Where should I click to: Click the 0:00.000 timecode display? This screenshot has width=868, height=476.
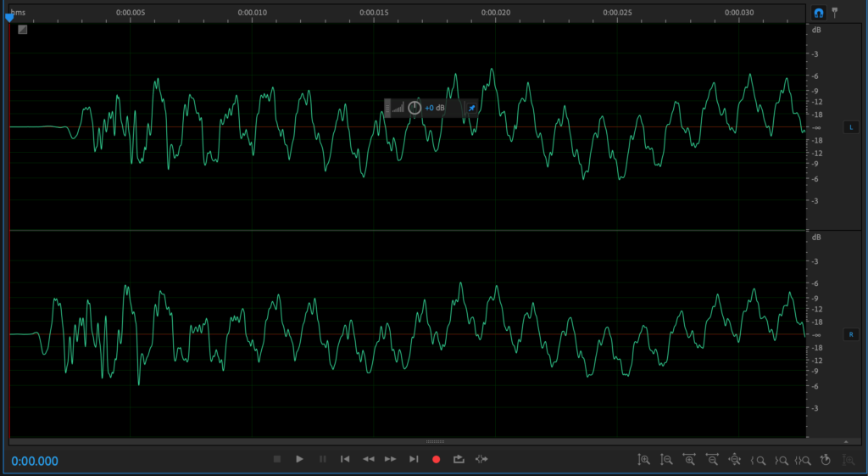pyautogui.click(x=35, y=461)
